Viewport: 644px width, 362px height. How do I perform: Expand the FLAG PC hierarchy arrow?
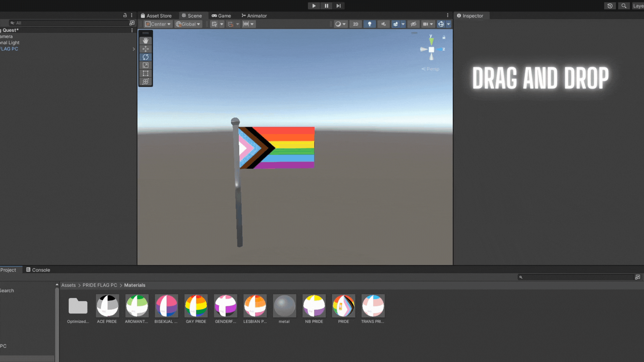134,49
